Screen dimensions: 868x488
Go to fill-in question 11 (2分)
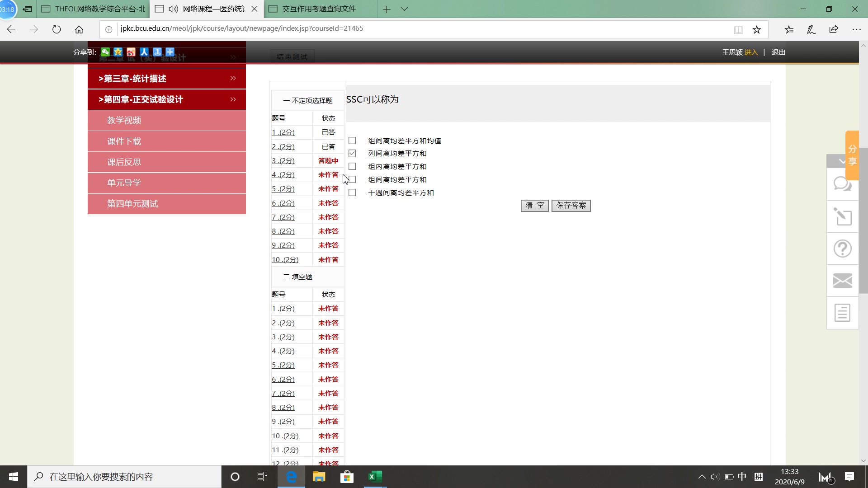[285, 450]
